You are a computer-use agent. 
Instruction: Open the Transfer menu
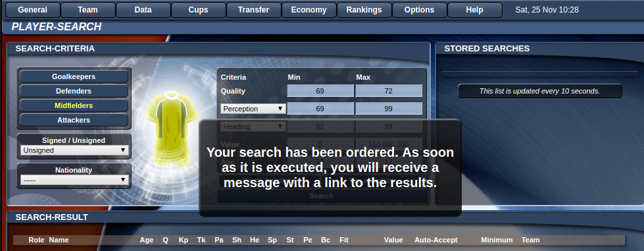tap(254, 10)
